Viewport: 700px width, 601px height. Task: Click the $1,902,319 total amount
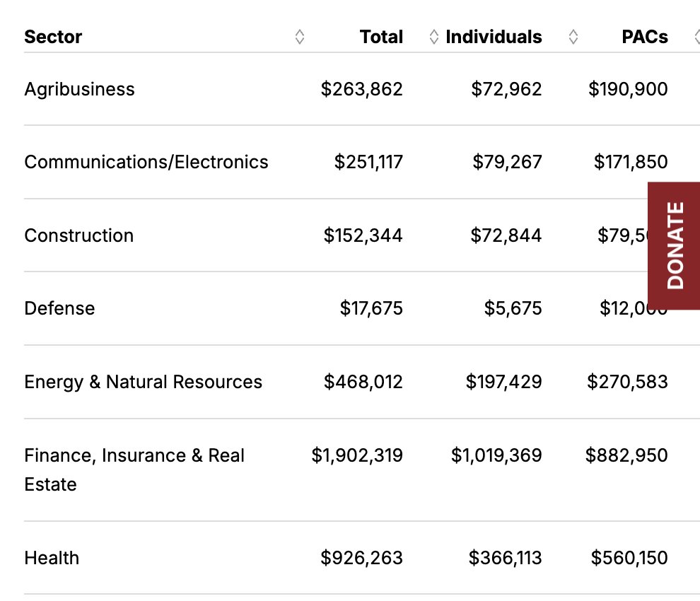[357, 455]
